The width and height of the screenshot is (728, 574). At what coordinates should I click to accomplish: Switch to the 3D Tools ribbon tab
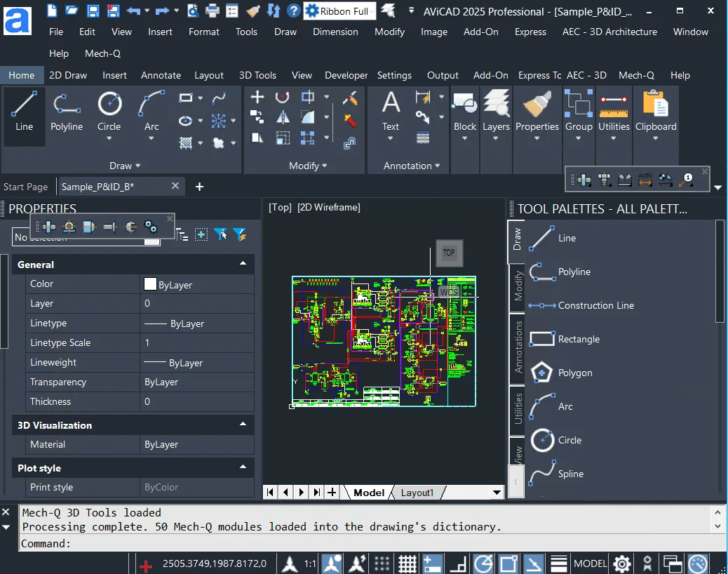tap(257, 75)
